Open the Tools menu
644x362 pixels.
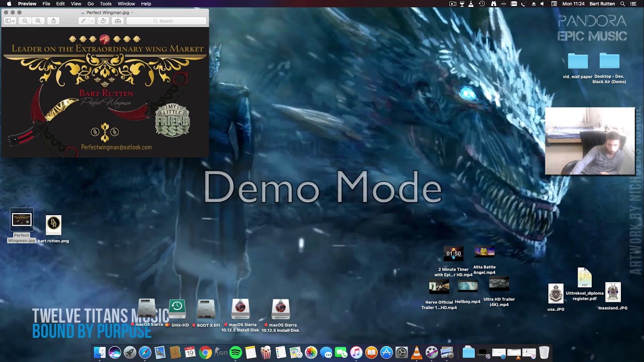click(106, 4)
